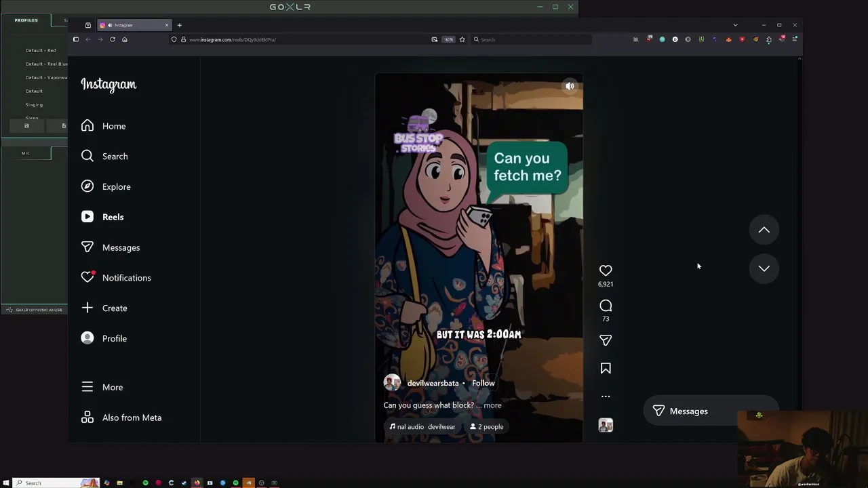
Task: Select the PROFILES tab in GoXLR
Action: tap(26, 20)
